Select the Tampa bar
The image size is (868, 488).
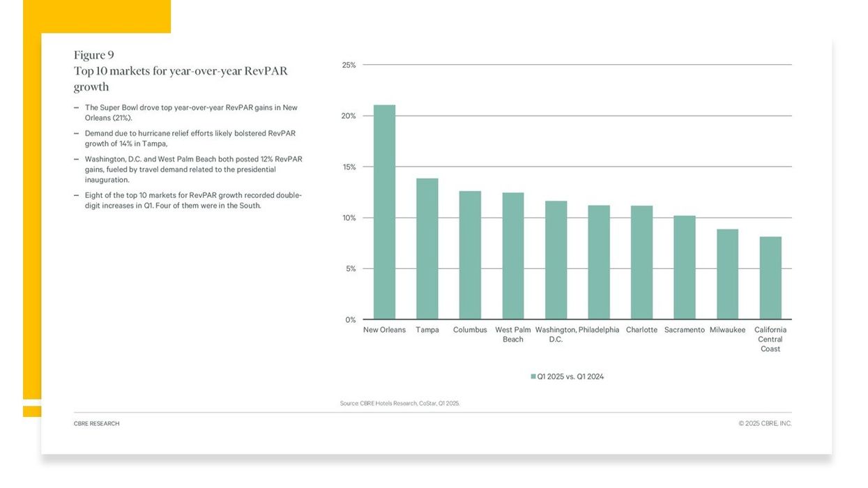[x=427, y=249]
